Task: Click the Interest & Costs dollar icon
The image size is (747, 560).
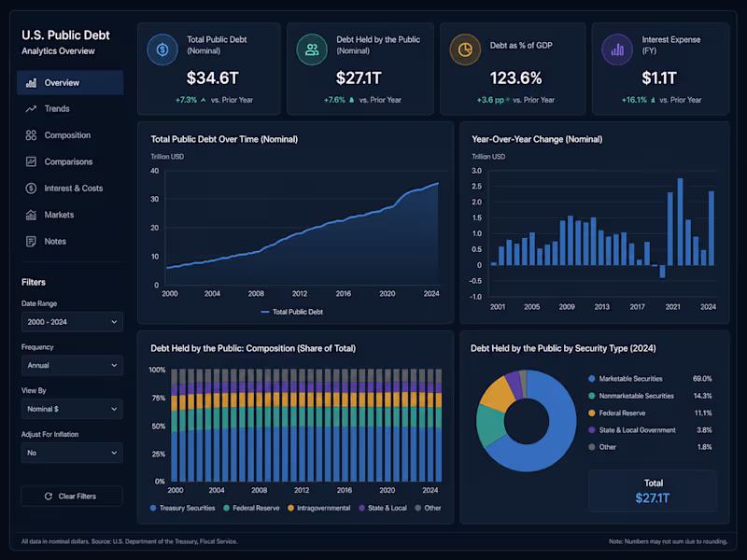Action: point(31,189)
